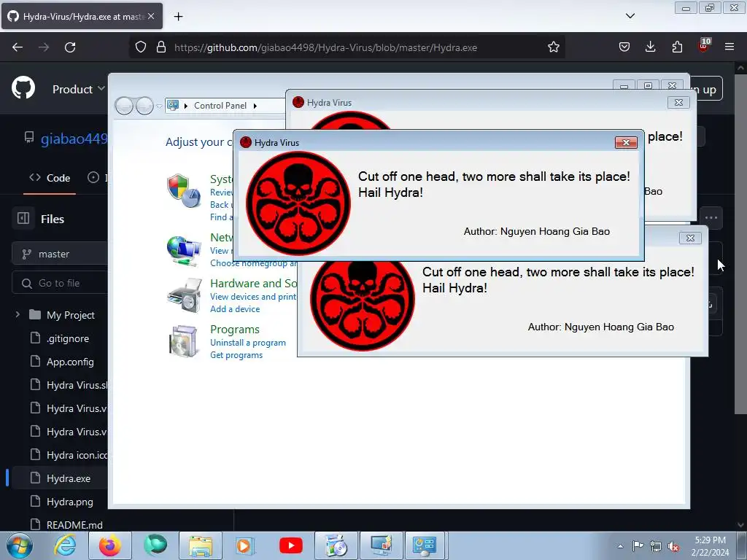Click uBlock icon with 10 badge
Viewport: 747px width, 560px height.
click(x=704, y=45)
